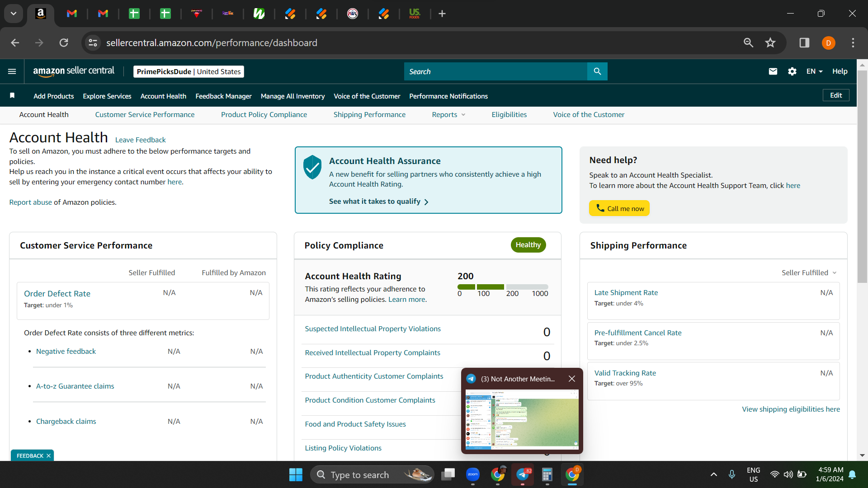Open the Customer Service Performance tab
This screenshot has width=868, height=488.
pyautogui.click(x=145, y=115)
